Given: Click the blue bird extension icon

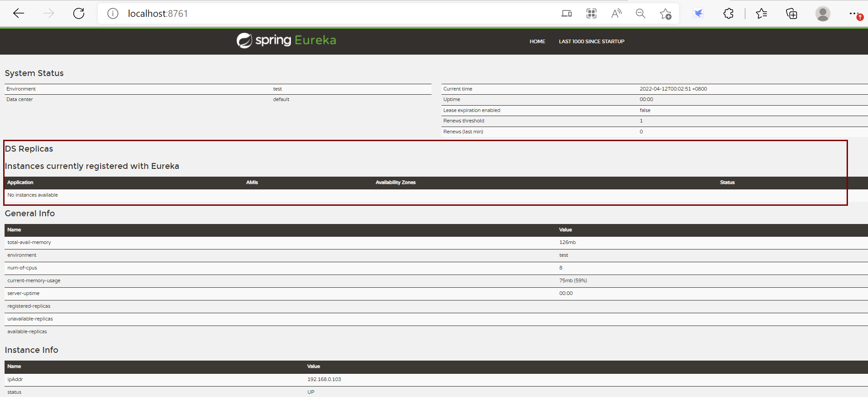Looking at the screenshot, I should (698, 14).
